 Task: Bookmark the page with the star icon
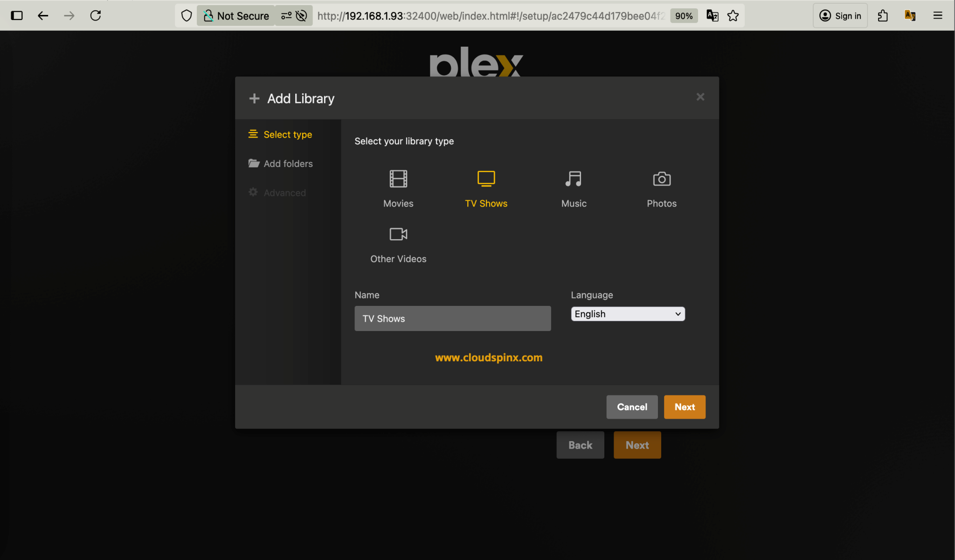click(734, 15)
